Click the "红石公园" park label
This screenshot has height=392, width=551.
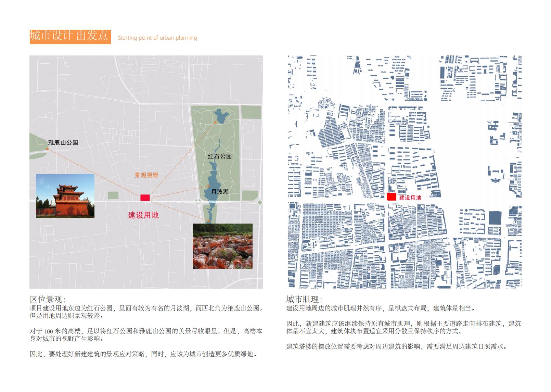(x=220, y=156)
